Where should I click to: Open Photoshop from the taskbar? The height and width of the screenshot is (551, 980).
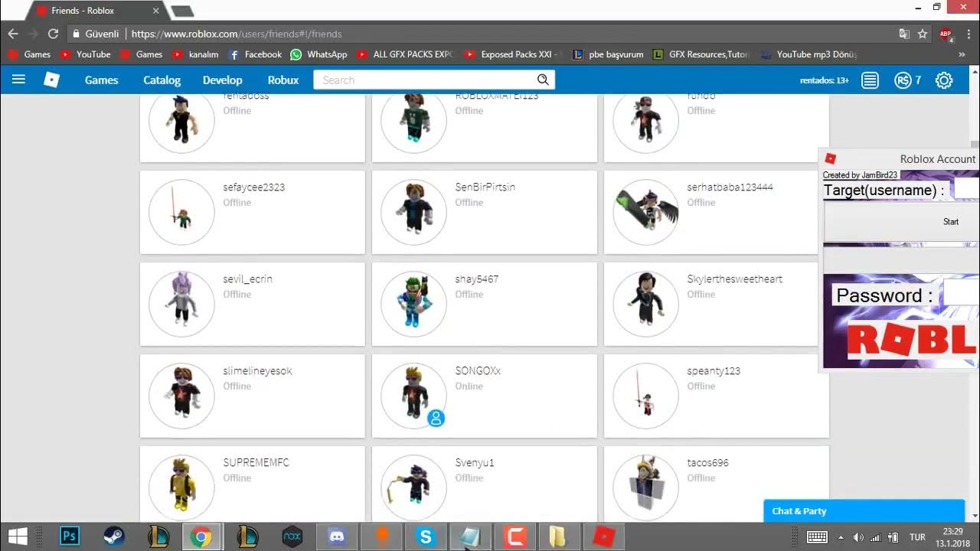[x=70, y=536]
